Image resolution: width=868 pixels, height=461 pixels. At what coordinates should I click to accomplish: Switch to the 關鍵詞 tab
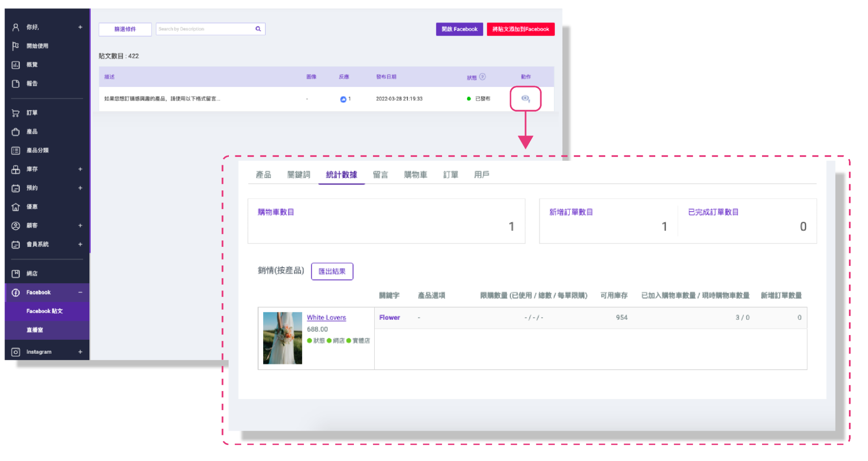(x=299, y=175)
